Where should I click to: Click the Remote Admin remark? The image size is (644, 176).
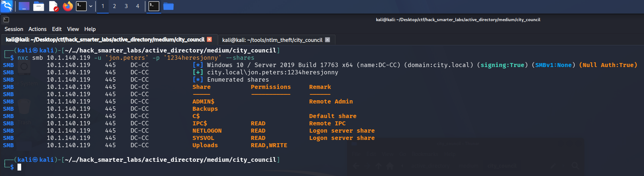click(x=331, y=102)
